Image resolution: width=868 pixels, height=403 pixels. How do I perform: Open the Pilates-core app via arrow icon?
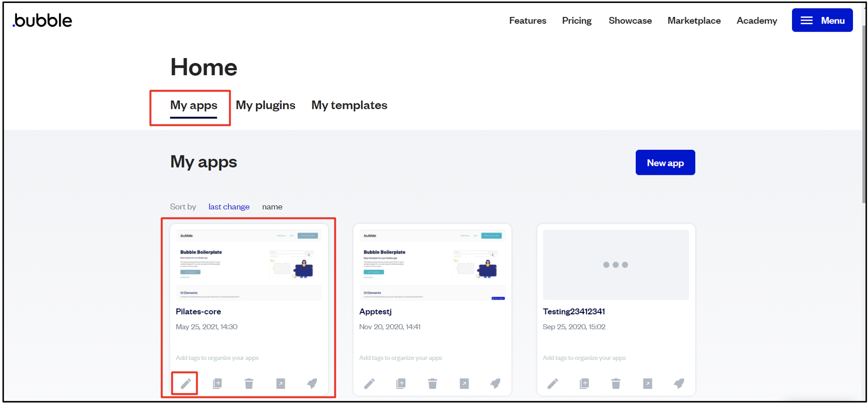coord(281,384)
